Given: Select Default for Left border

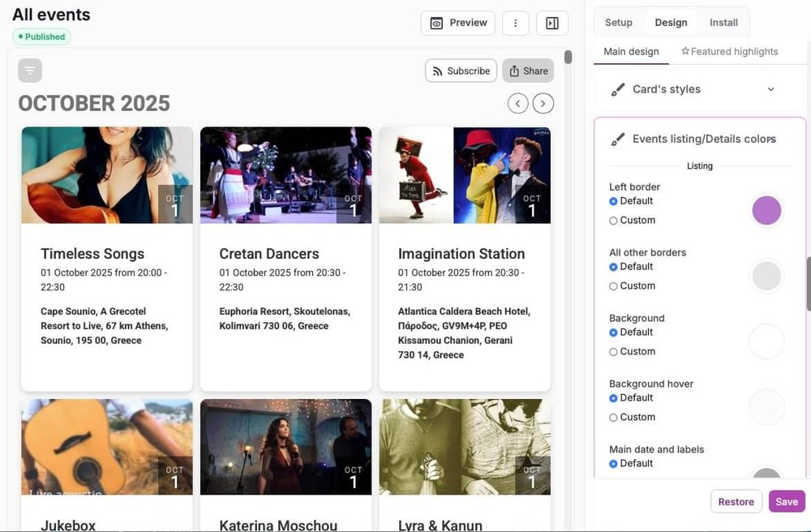Looking at the screenshot, I should click(613, 201).
